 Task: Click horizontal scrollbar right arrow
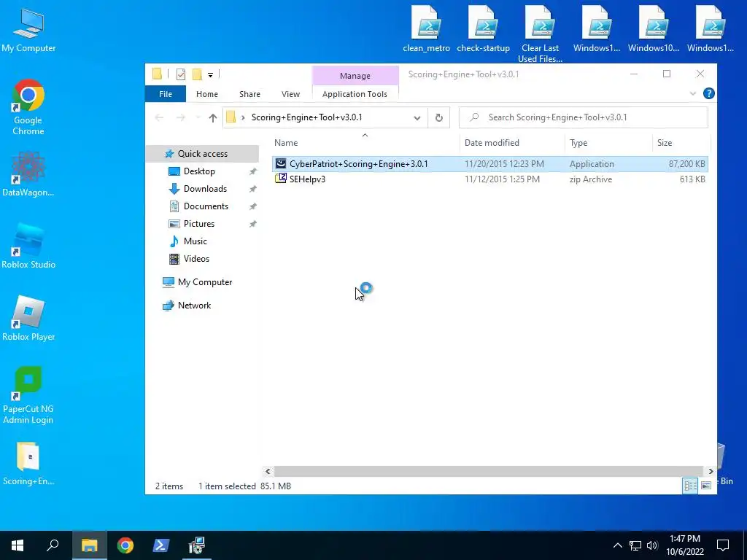click(x=711, y=471)
